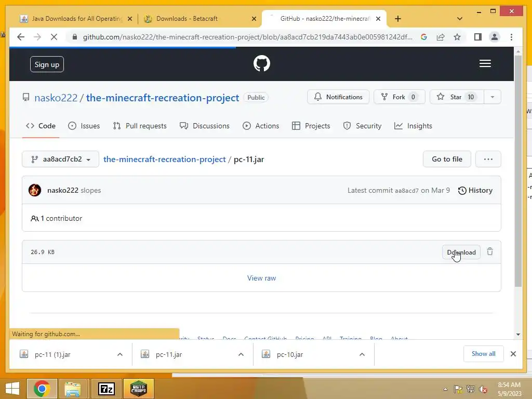The height and width of the screenshot is (399, 532).
Task: Click the site lock icon
Action: click(x=75, y=37)
